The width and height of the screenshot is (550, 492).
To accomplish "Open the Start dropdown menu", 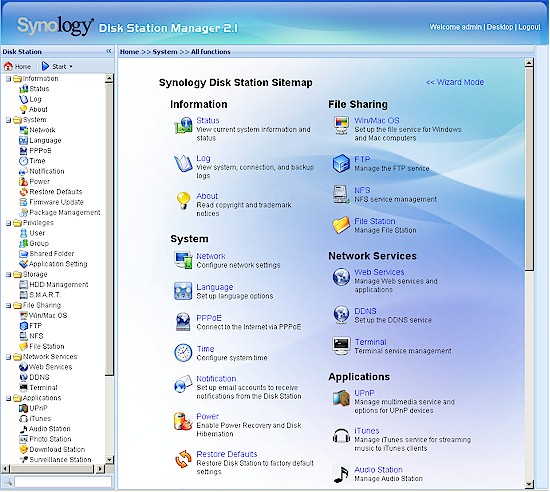I will click(x=57, y=66).
